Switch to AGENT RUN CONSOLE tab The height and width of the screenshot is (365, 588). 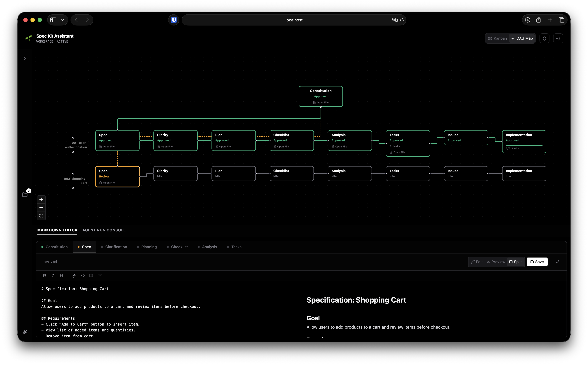pyautogui.click(x=104, y=230)
